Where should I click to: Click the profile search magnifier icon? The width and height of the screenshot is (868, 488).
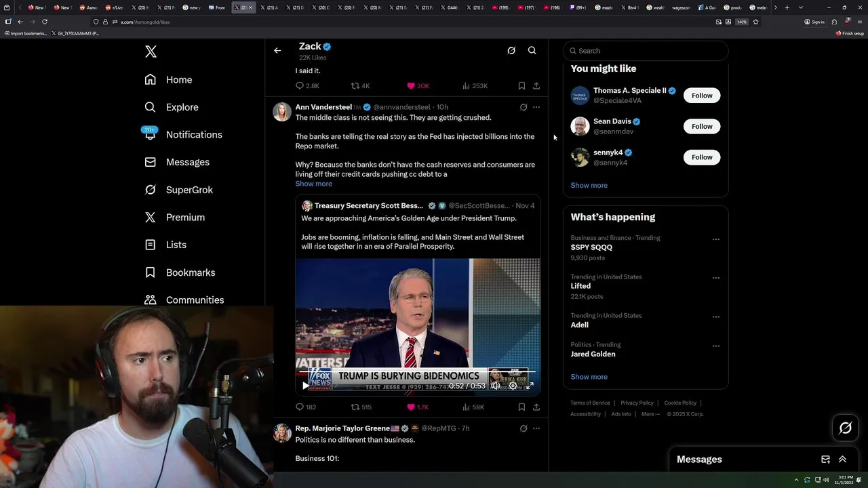click(x=532, y=51)
